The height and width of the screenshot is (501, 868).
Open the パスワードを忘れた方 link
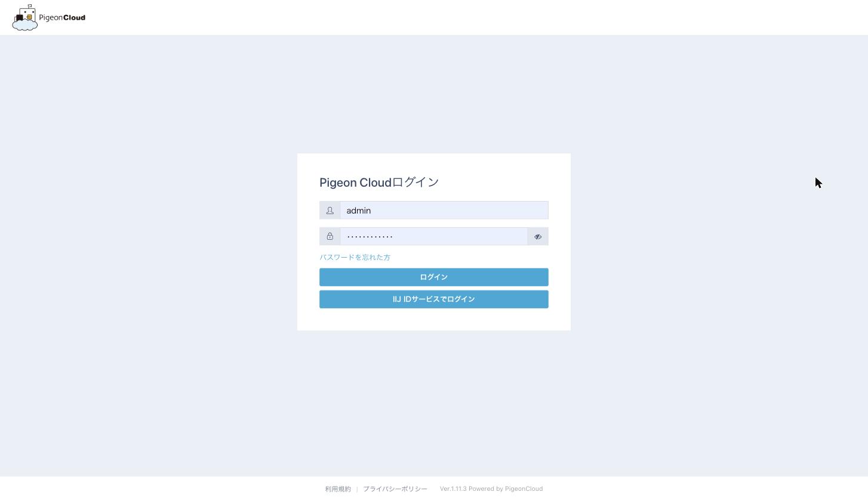click(x=355, y=258)
